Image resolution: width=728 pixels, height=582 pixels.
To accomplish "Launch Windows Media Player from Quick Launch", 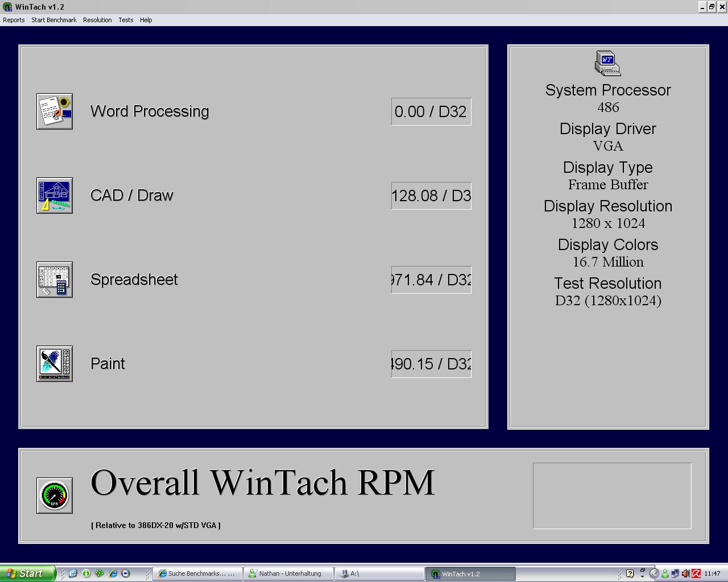I will coord(126,573).
